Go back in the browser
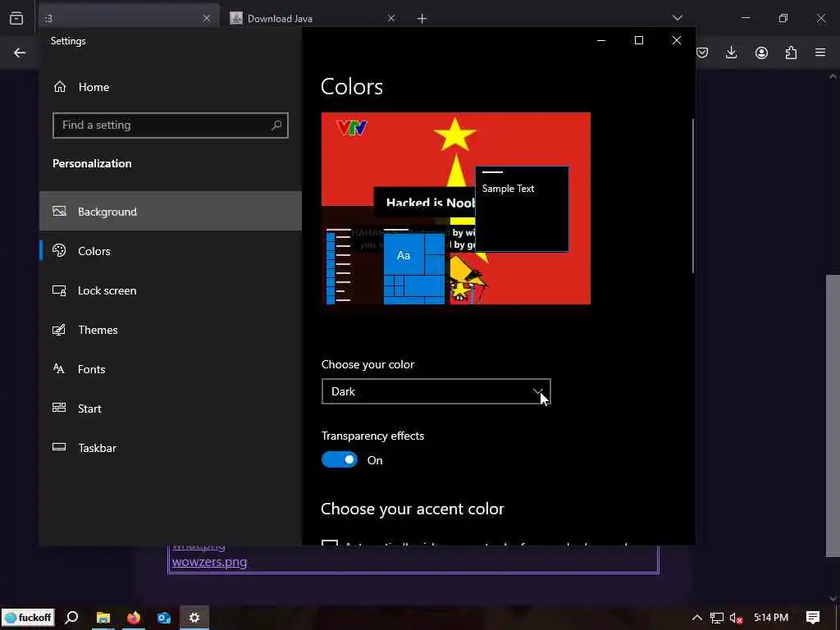The image size is (840, 630). [20, 52]
